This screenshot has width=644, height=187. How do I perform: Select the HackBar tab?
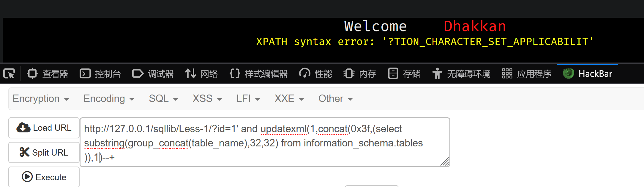(x=588, y=73)
